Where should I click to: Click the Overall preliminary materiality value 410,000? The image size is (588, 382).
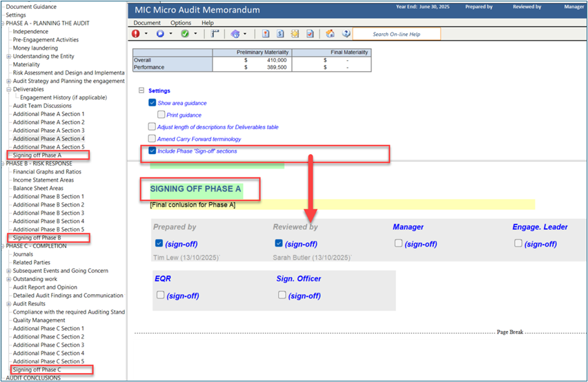277,60
